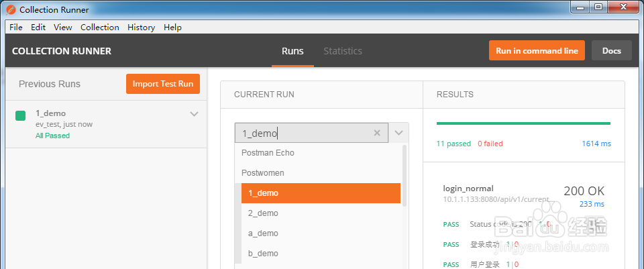
Task: Click the All Passed status text
Action: 52,136
